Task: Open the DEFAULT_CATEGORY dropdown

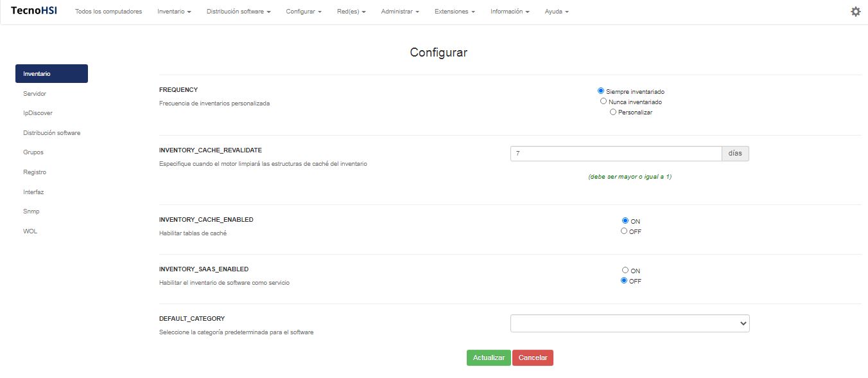Action: click(x=629, y=323)
